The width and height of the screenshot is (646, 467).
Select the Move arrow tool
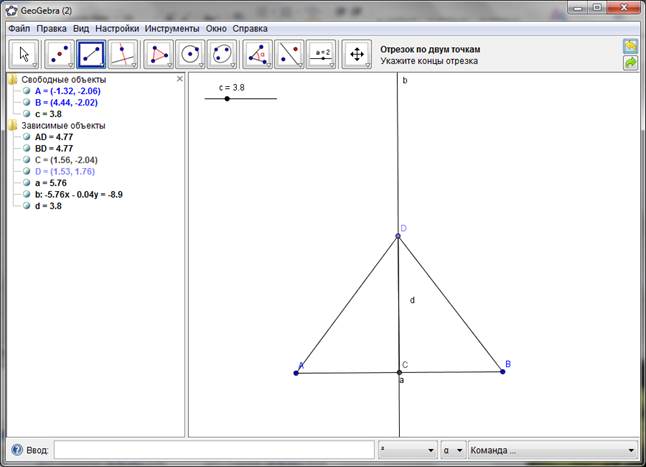(x=23, y=54)
